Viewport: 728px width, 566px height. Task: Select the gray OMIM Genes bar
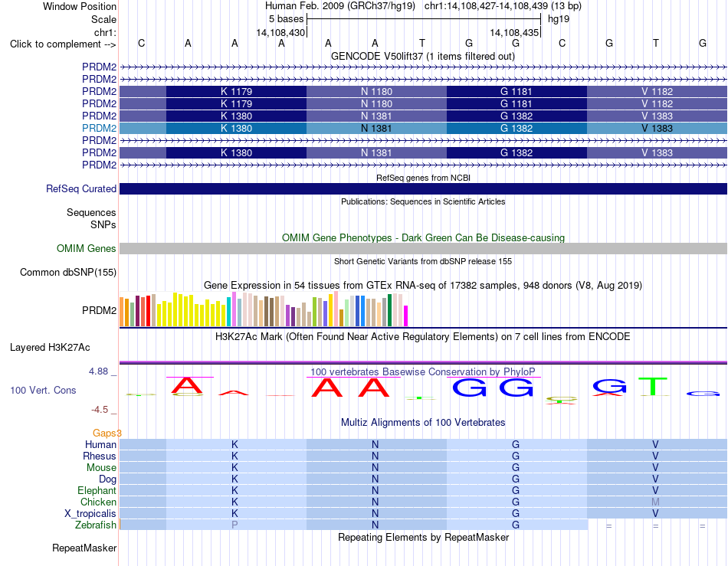click(x=423, y=249)
